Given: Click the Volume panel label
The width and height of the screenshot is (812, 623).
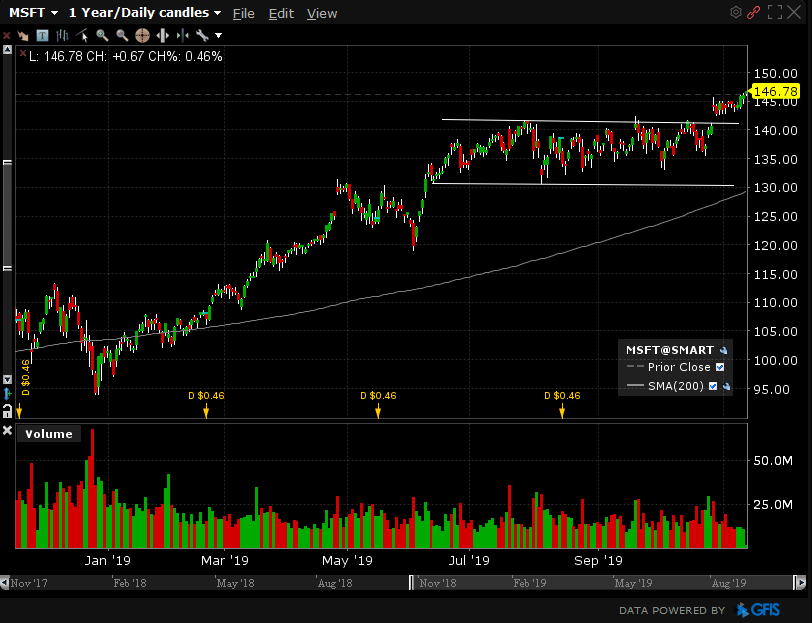Looking at the screenshot, I should click(x=49, y=434).
